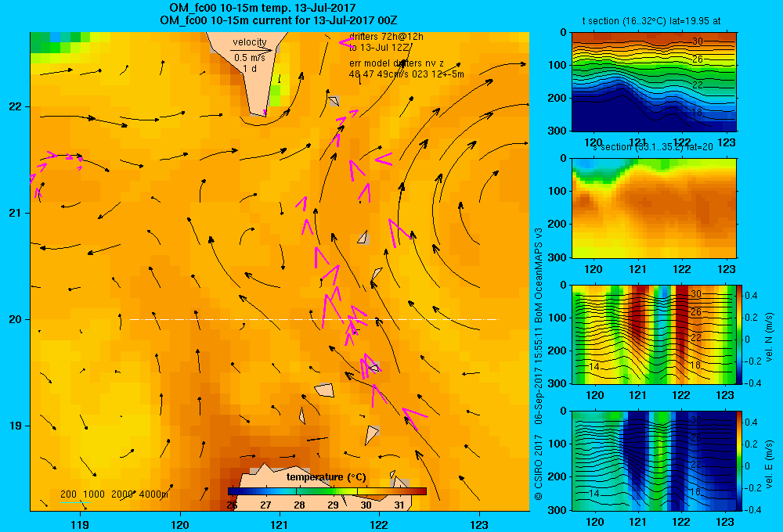Open the salinity section panel
This screenshot has height=532, width=783.
654,208
